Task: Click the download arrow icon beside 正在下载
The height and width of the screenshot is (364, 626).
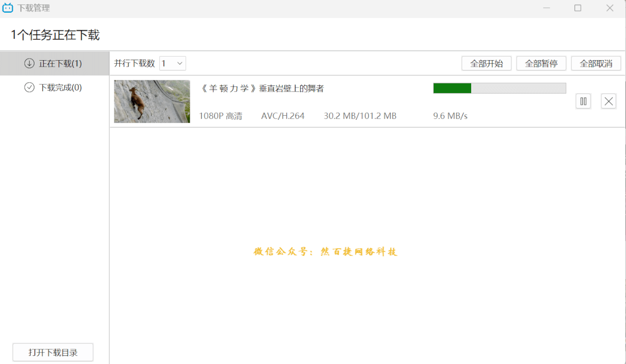Action: point(30,63)
